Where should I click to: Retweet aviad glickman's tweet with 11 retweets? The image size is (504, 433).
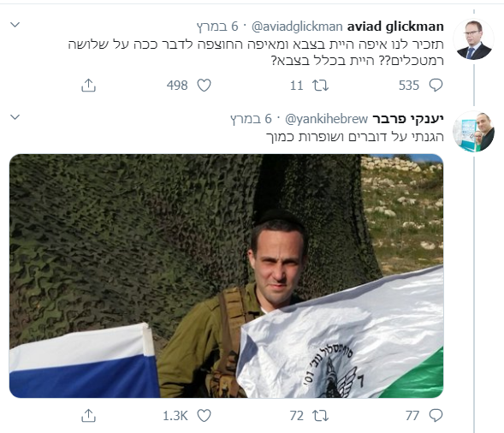coord(321,86)
